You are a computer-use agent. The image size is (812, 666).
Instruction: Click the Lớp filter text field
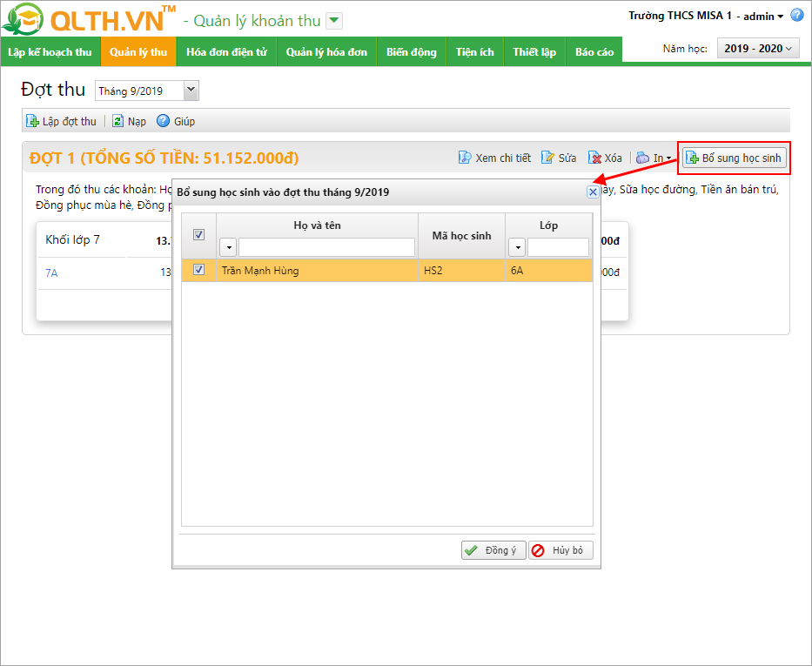[x=558, y=247]
